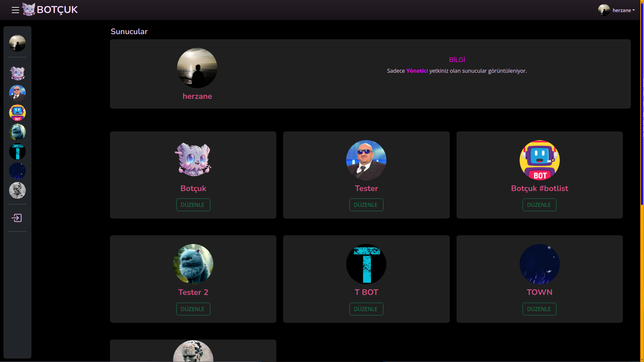Image resolution: width=644 pixels, height=362 pixels.
Task: Click the Tester server avatar thumbnail
Action: tap(366, 160)
